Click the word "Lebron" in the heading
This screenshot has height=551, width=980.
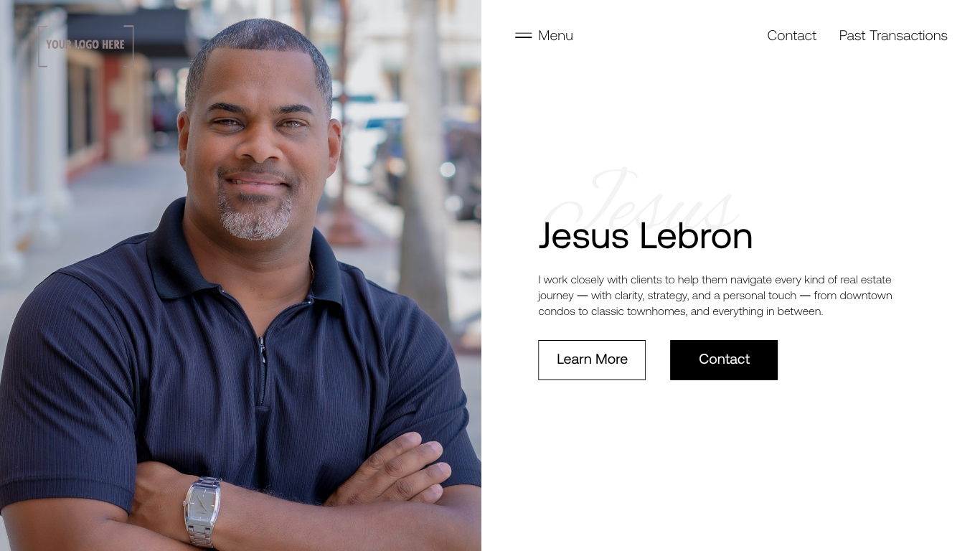point(695,236)
